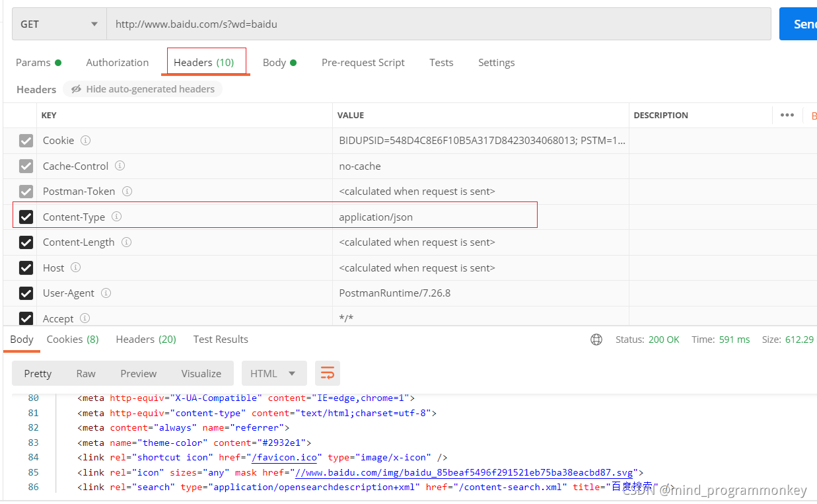The width and height of the screenshot is (817, 504).
Task: Show info for Content-Type header
Action: pyautogui.click(x=116, y=217)
